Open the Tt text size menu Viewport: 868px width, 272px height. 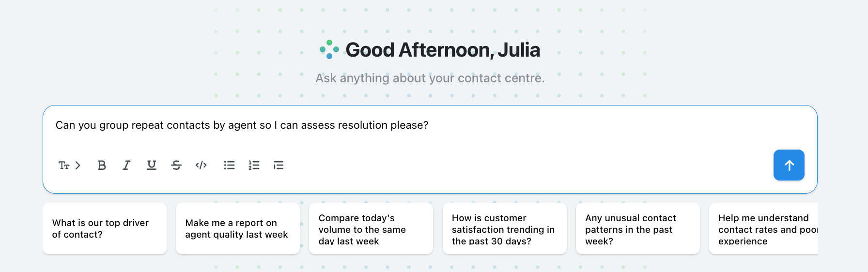pos(64,165)
